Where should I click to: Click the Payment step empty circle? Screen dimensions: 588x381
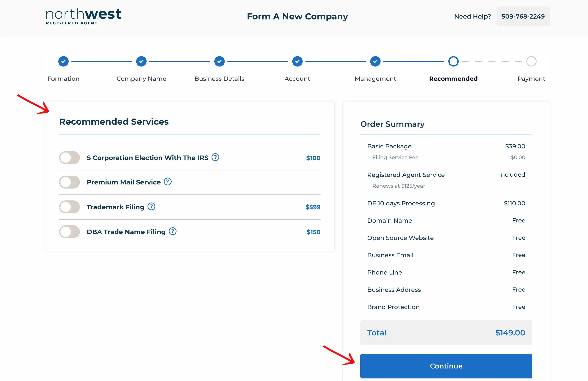pos(531,61)
